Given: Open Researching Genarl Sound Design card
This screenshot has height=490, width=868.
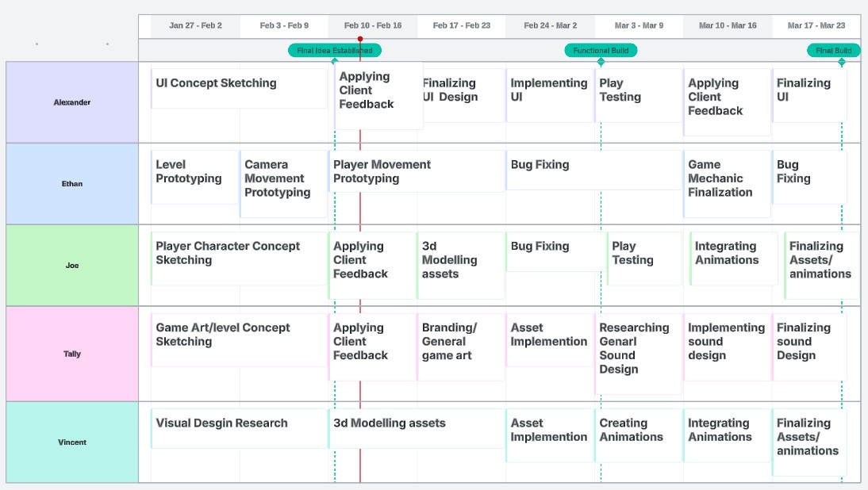Looking at the screenshot, I should (638, 353).
